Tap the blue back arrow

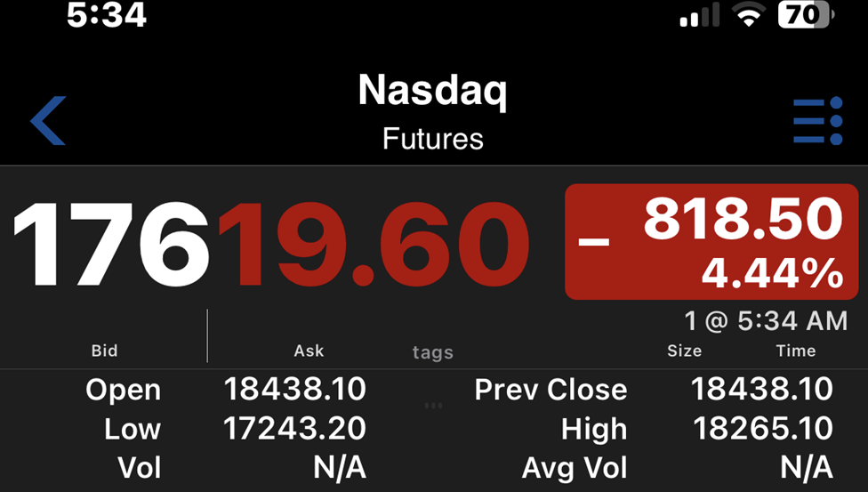coord(48,121)
